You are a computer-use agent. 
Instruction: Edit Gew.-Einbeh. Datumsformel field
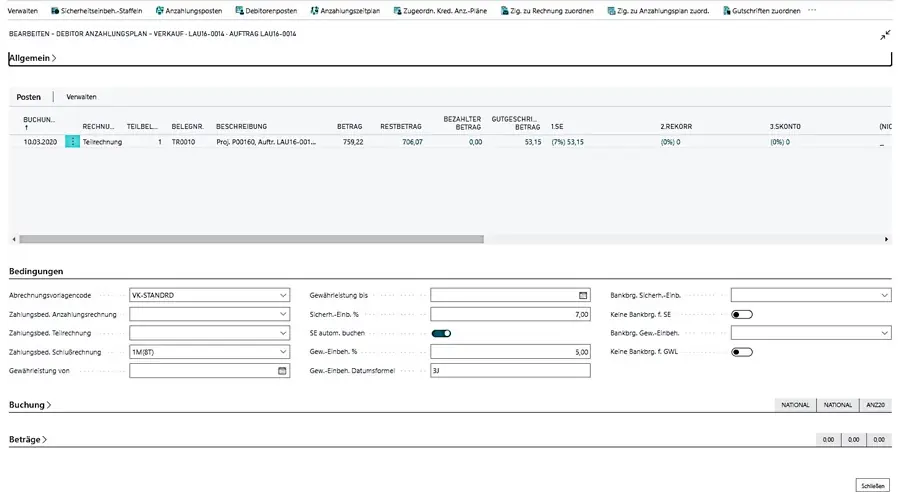point(510,371)
